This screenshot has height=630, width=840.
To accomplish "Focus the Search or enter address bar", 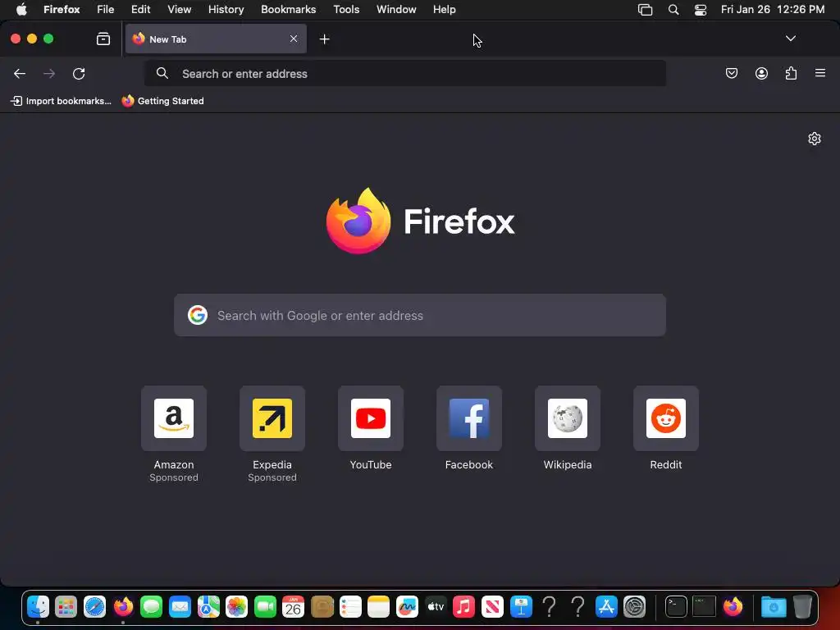I will coord(405,73).
